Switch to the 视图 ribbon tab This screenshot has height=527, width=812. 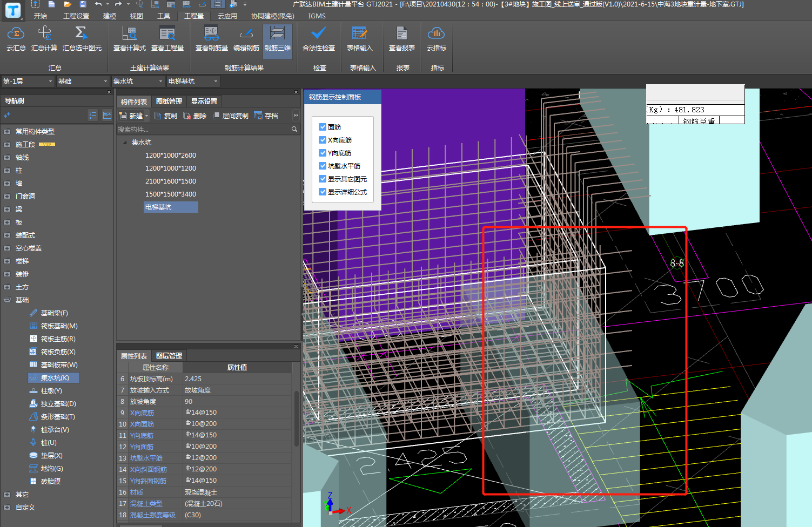click(137, 16)
